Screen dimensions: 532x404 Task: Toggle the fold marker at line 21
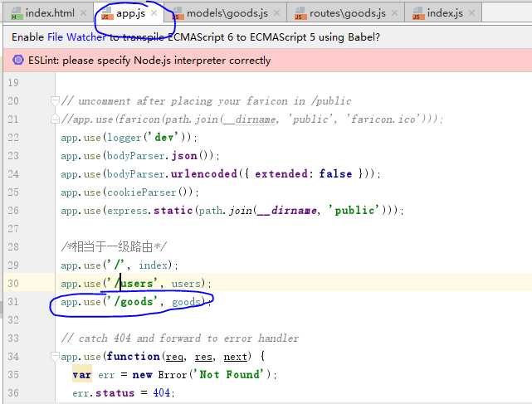(54, 119)
